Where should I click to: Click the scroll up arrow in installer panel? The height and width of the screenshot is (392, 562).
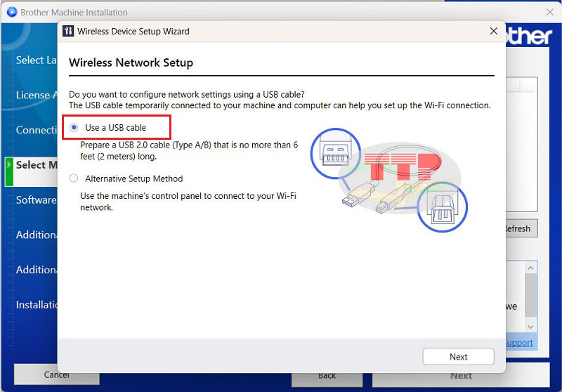[531, 268]
